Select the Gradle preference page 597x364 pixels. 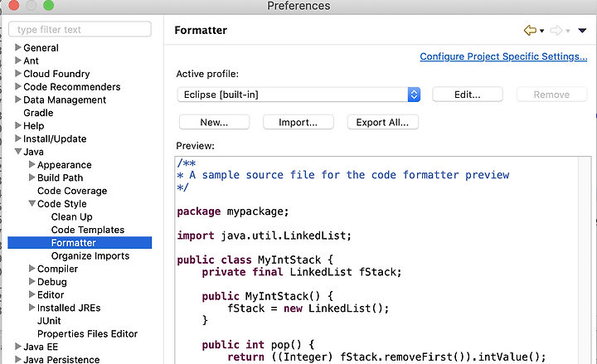[38, 113]
